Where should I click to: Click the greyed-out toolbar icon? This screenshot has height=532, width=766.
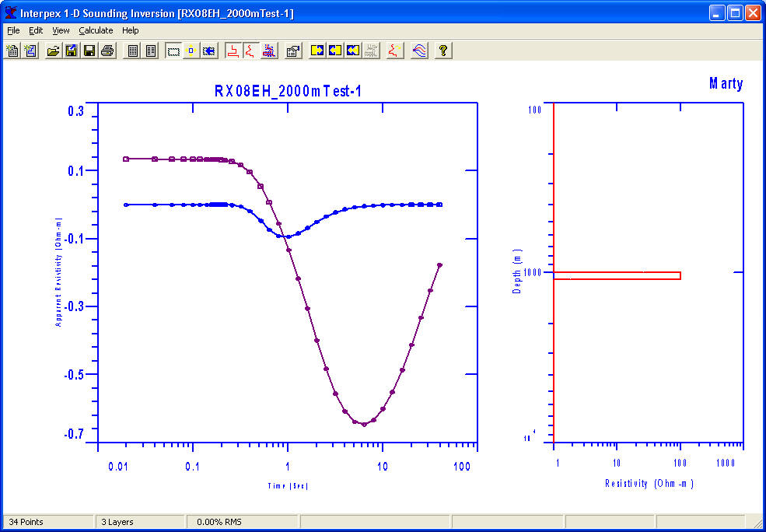pyautogui.click(x=371, y=51)
